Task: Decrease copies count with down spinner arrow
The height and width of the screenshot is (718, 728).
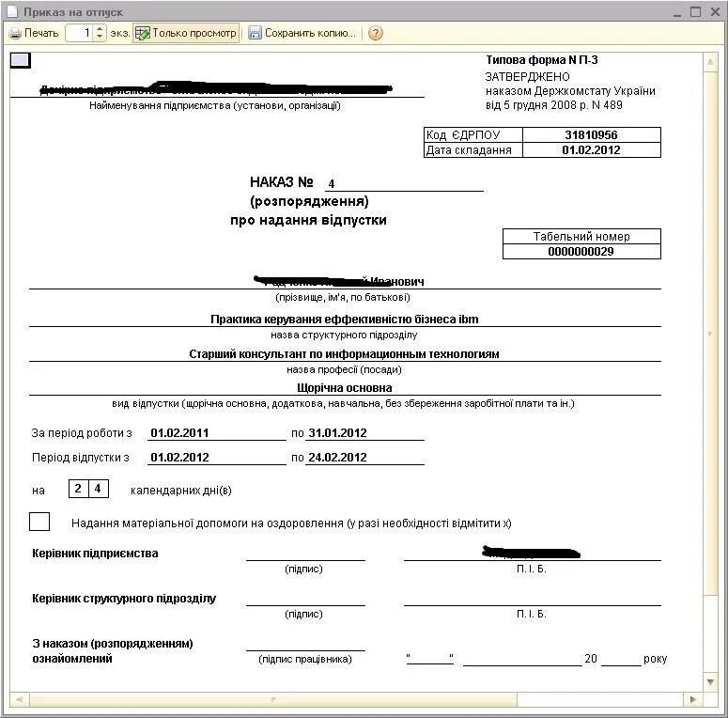Action: click(x=100, y=38)
